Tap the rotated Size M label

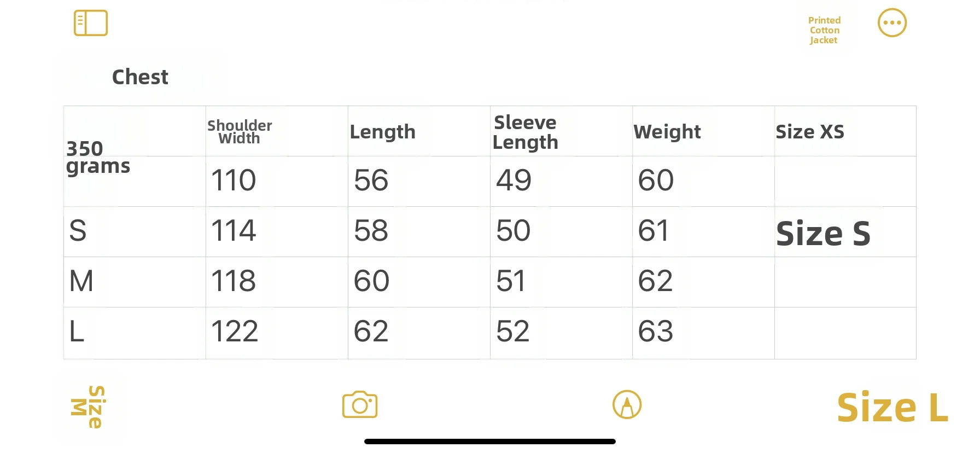coord(89,407)
